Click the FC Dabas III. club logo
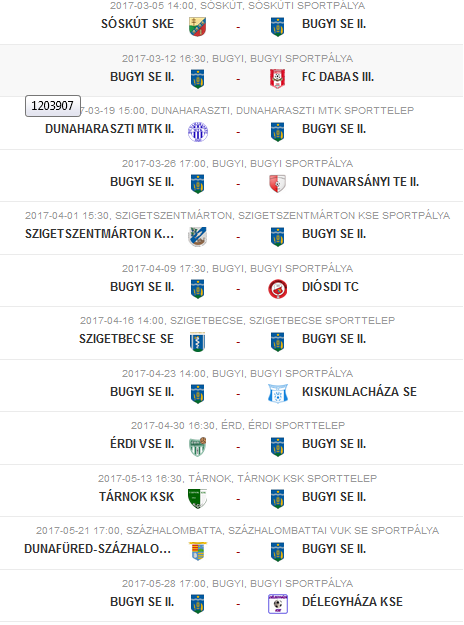The width and height of the screenshot is (464, 625). 277,79
